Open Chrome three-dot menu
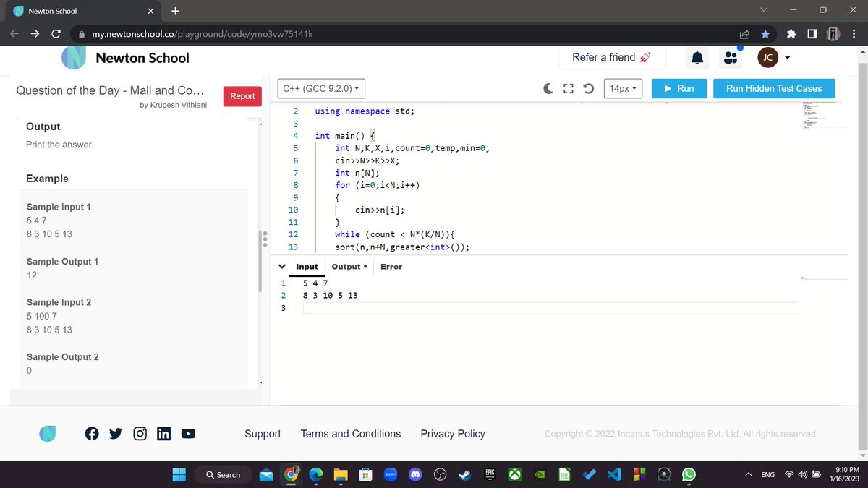This screenshot has height=488, width=868. pos(854,34)
